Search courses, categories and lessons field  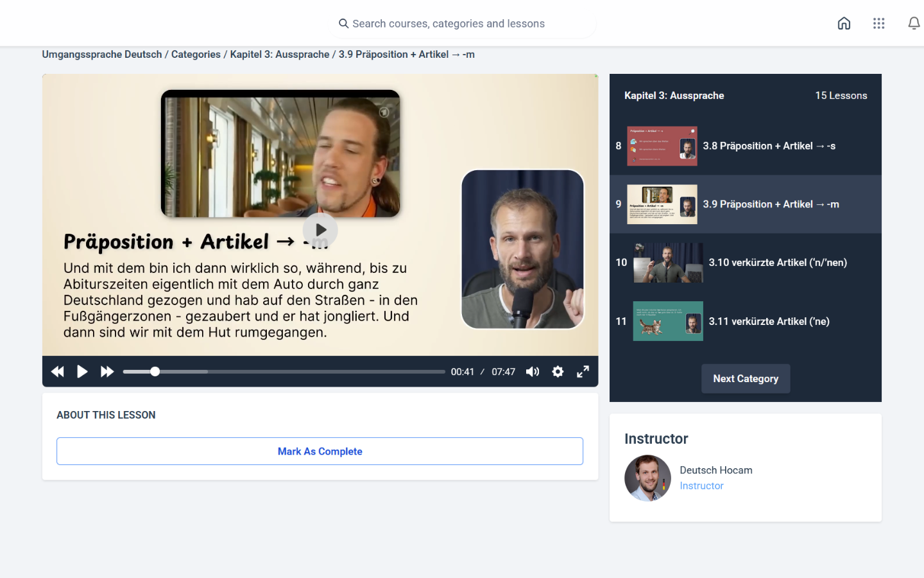462,24
